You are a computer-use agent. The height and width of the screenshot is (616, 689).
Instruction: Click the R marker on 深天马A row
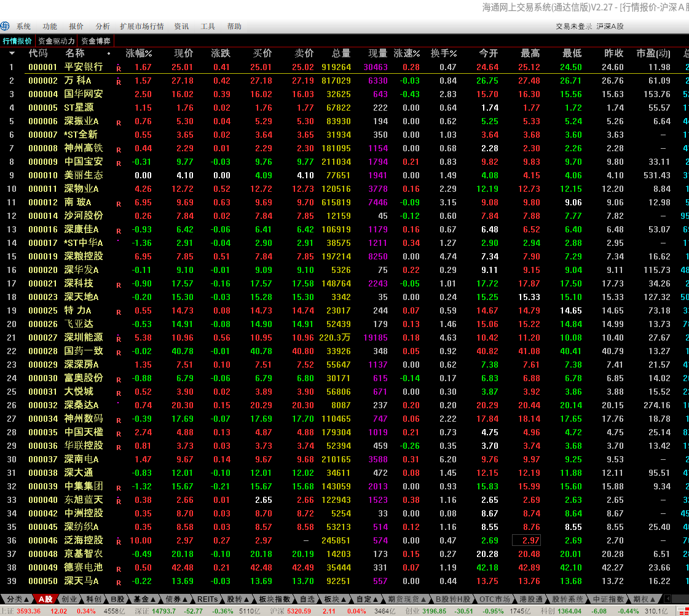pyautogui.click(x=119, y=583)
